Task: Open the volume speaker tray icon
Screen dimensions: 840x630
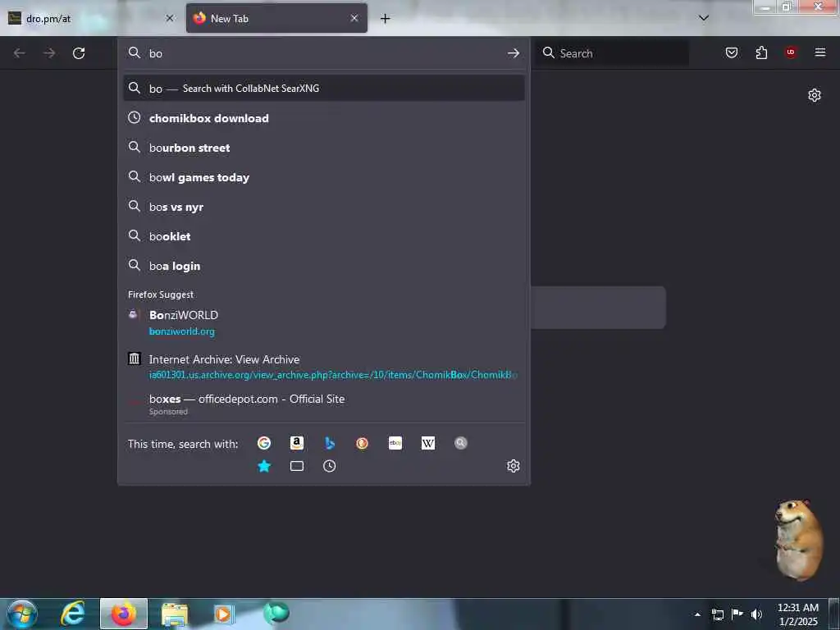Action: click(x=756, y=614)
